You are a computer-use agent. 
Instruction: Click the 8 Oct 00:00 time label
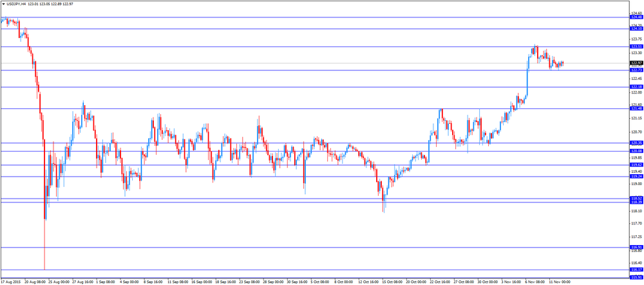point(344,282)
